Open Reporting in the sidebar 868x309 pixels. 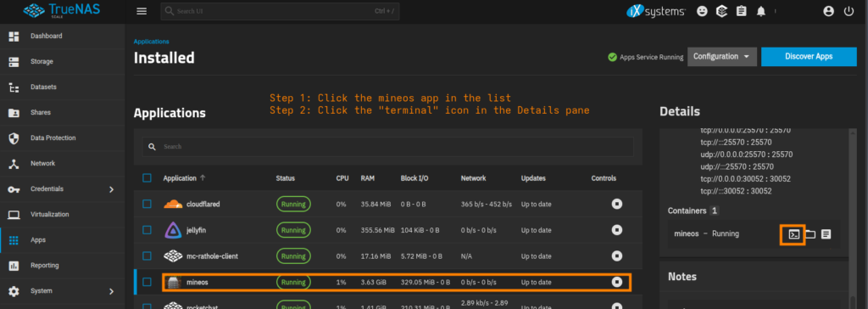pyautogui.click(x=63, y=266)
